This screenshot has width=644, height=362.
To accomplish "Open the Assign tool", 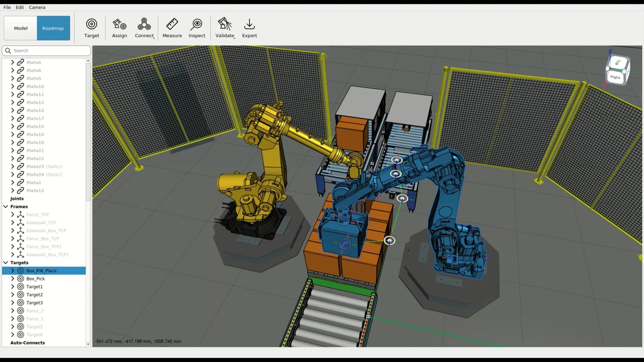I will [x=119, y=25].
